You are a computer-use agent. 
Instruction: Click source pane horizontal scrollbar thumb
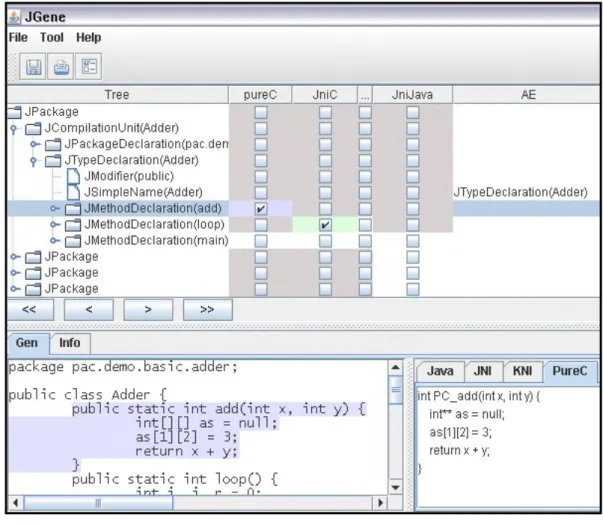pos(98,503)
